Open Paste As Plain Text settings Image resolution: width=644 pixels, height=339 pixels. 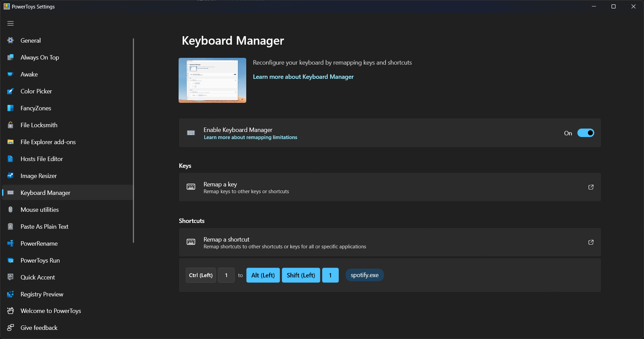(x=68, y=226)
